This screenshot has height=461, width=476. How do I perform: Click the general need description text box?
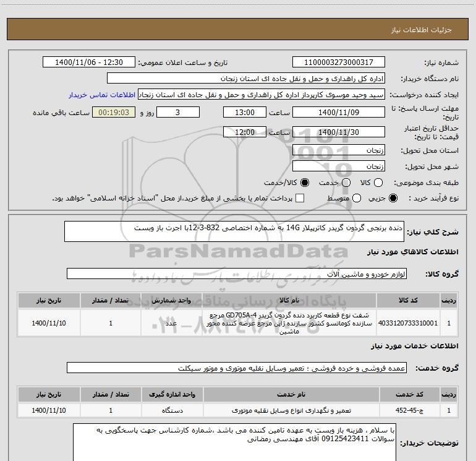click(234, 231)
